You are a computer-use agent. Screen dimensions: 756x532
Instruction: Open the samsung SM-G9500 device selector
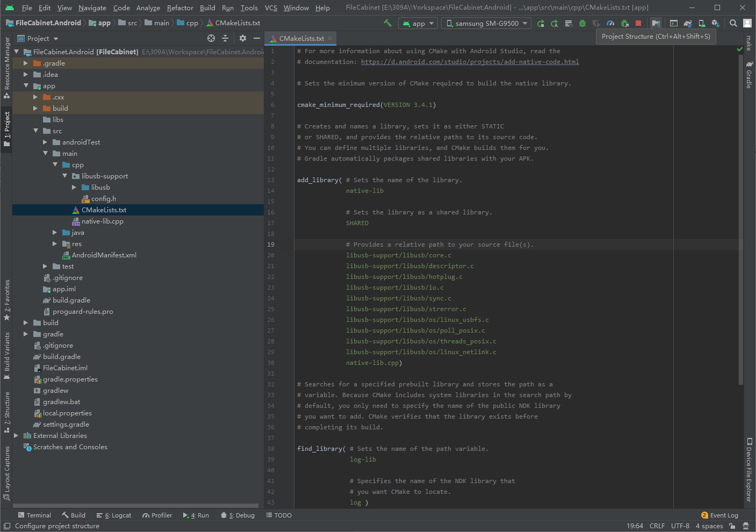tap(485, 23)
